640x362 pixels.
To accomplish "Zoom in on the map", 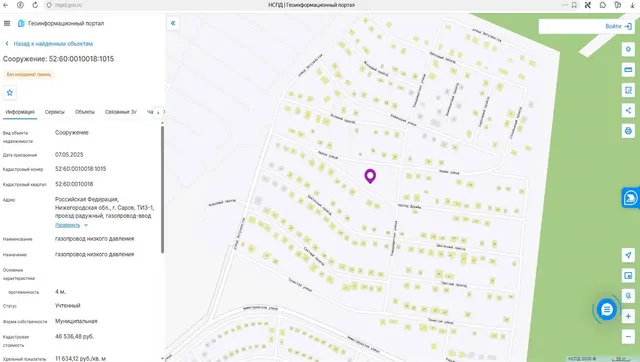I will 628,316.
